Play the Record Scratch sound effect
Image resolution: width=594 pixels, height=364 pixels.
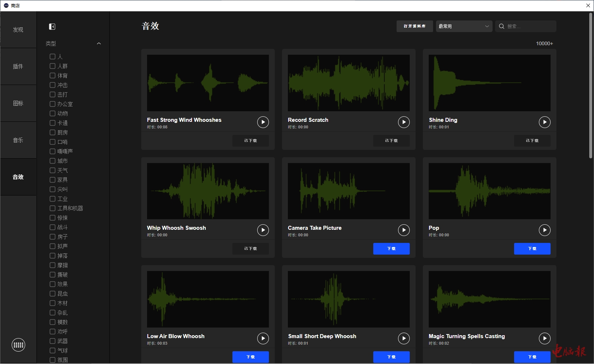pos(404,122)
